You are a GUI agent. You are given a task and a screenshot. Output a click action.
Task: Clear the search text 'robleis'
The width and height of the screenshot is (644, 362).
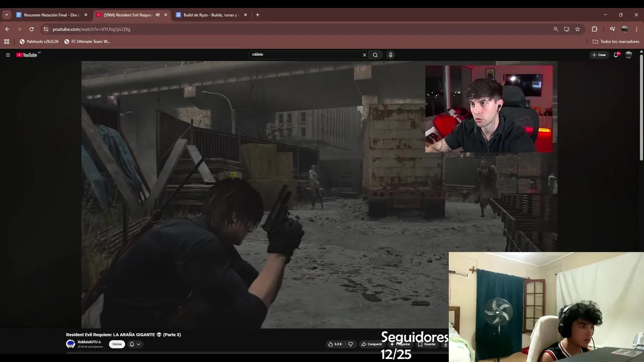(x=364, y=55)
